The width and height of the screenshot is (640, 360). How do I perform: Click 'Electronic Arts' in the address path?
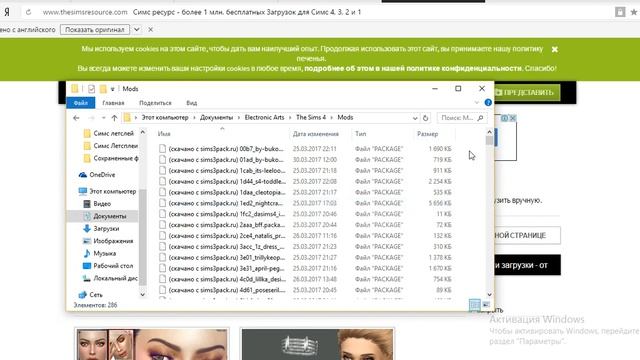pyautogui.click(x=264, y=118)
